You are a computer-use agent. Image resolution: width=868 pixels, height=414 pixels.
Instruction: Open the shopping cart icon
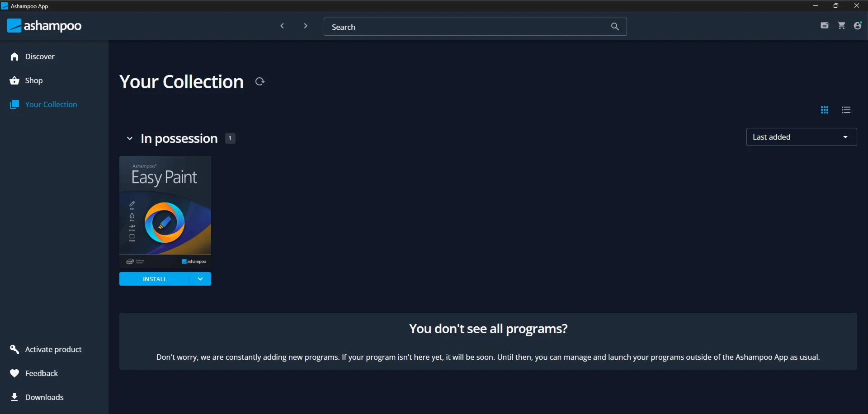[841, 26]
